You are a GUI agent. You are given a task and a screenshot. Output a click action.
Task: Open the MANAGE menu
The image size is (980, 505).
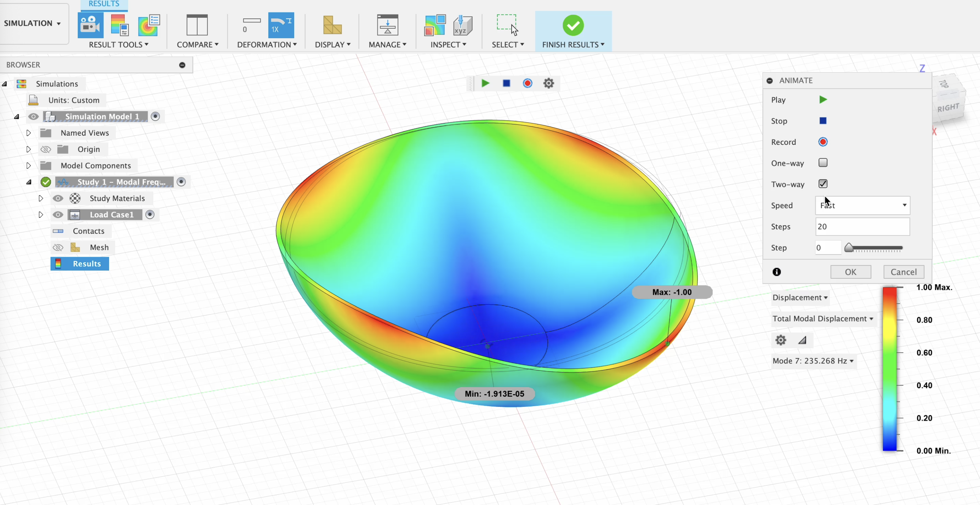[x=387, y=45]
